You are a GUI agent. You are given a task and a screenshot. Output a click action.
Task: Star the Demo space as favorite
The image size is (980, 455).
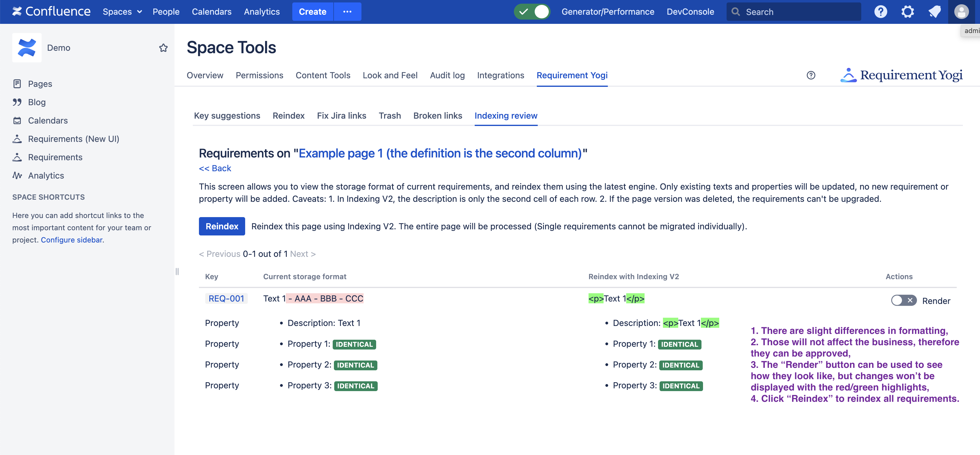[163, 48]
